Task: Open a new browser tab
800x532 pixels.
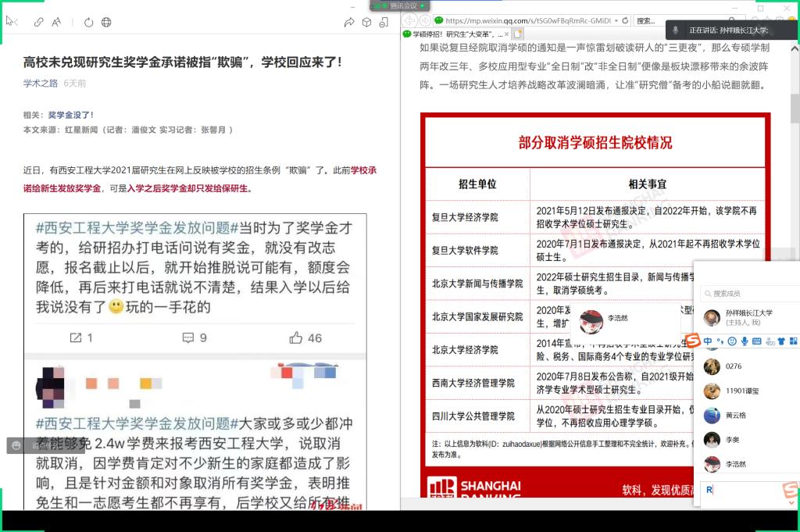Action: pyautogui.click(x=517, y=34)
